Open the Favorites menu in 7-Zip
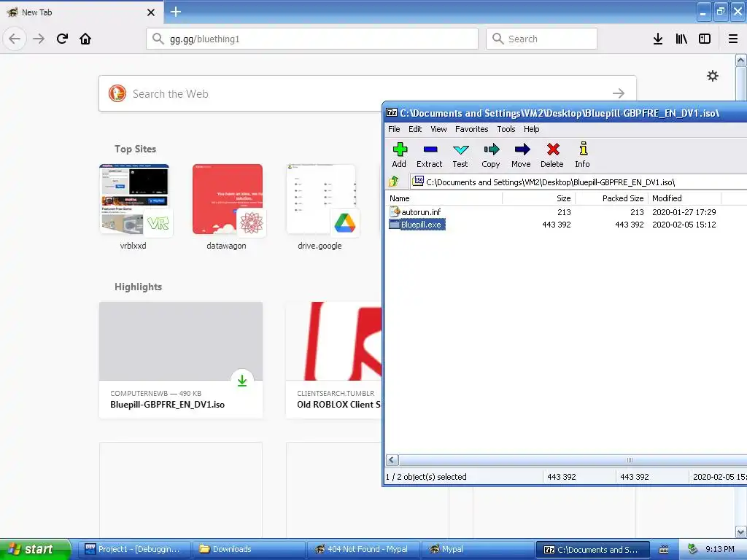Viewport: 747px width, 560px height. pos(472,129)
